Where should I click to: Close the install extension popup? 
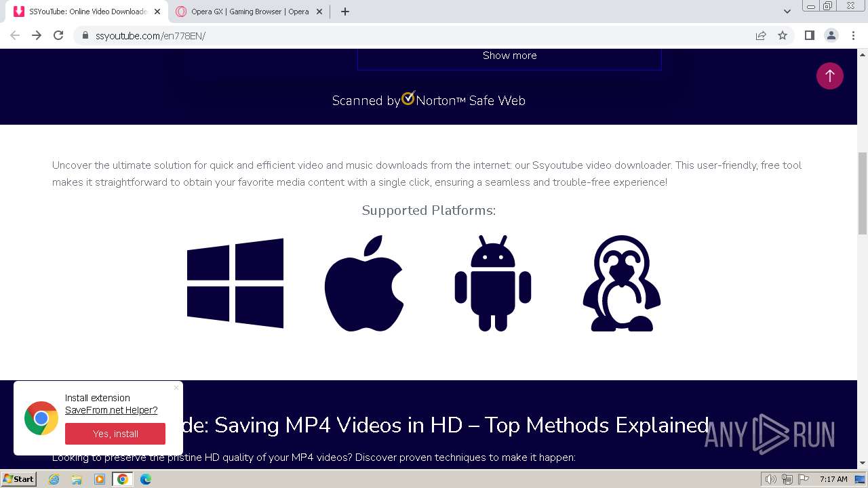[x=176, y=388]
